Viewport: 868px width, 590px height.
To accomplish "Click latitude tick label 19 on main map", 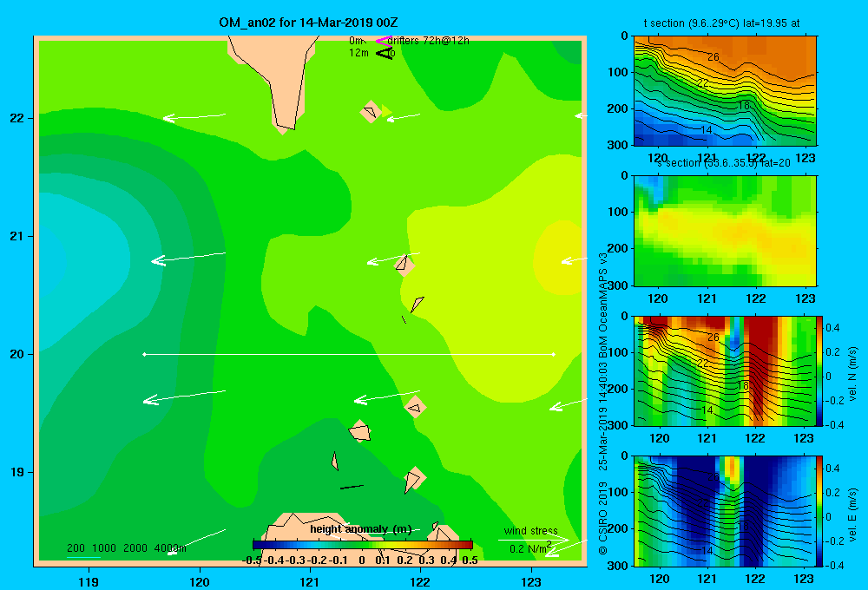I will (17, 472).
